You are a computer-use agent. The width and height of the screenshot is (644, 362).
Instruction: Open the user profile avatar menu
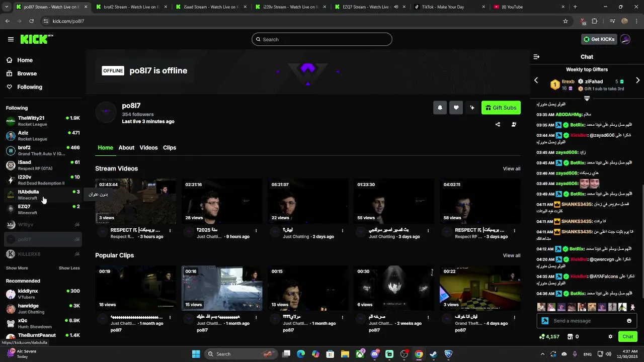coord(625,39)
